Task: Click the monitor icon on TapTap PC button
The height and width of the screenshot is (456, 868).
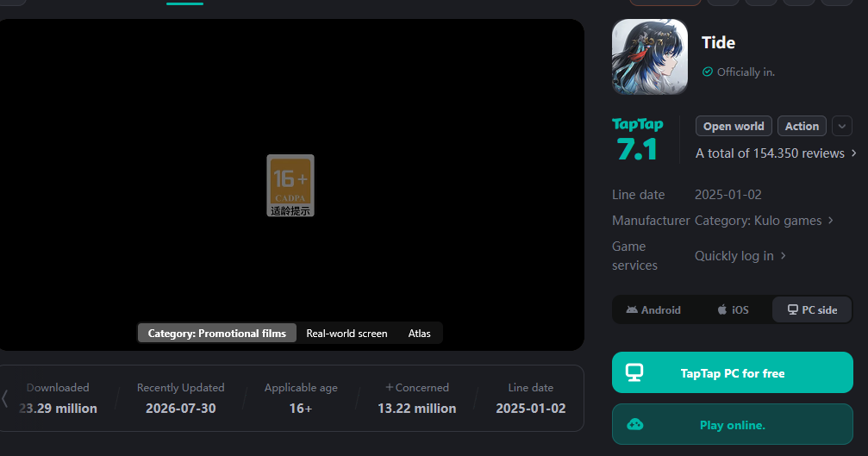Action: point(634,372)
